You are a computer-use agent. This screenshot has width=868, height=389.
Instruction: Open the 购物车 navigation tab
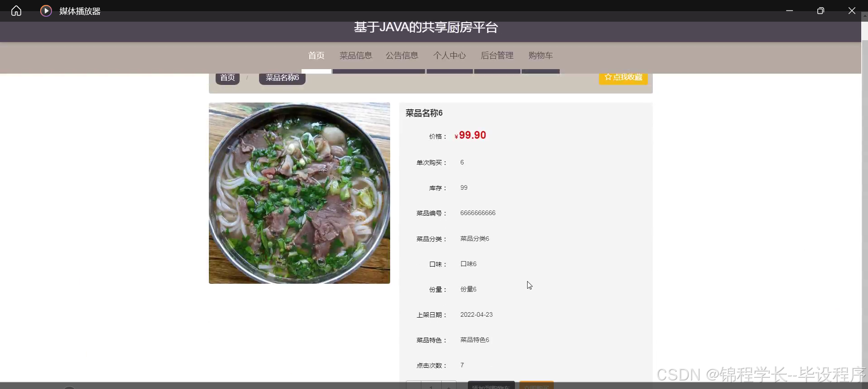click(x=541, y=56)
